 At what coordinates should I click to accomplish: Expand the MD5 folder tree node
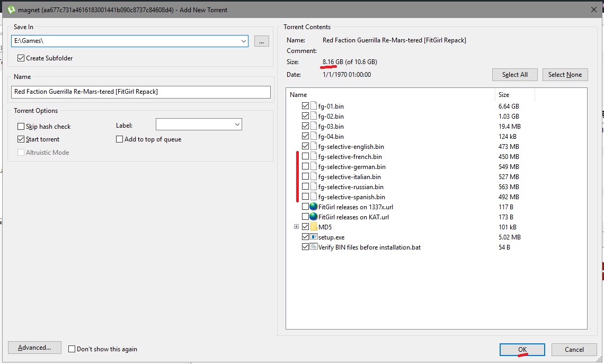(297, 227)
